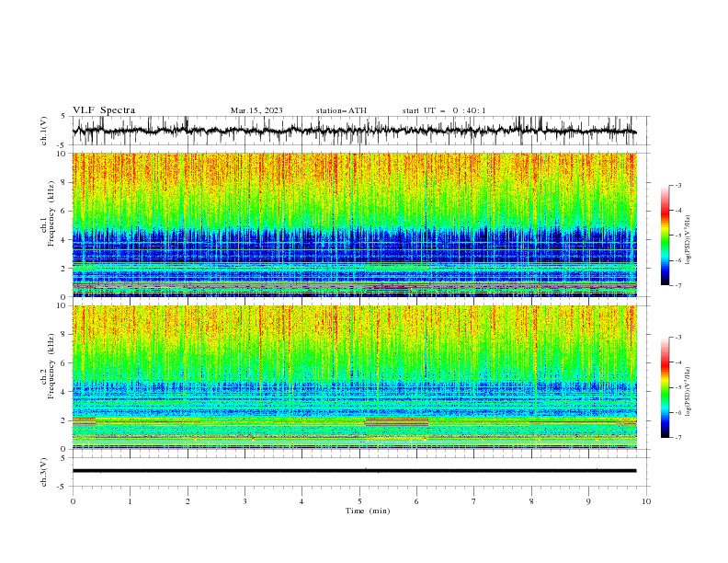Click time axis tick label '3'
728x563 pixels.
(245, 501)
